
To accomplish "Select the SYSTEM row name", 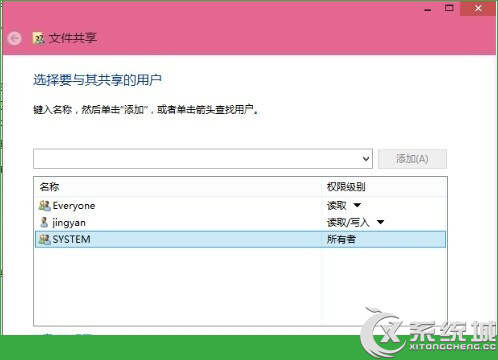I will point(71,239).
